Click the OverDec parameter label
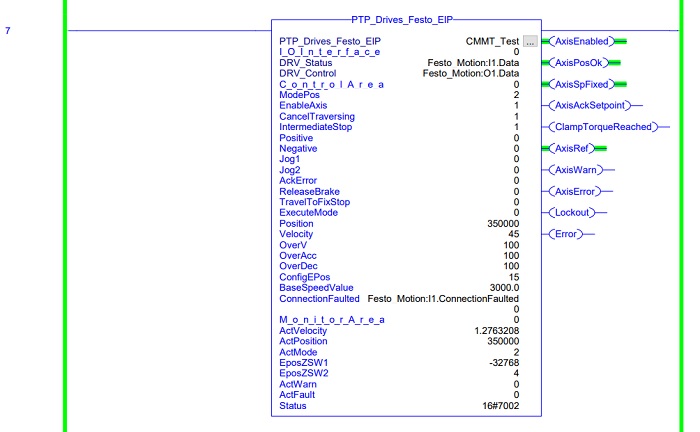 [298, 266]
